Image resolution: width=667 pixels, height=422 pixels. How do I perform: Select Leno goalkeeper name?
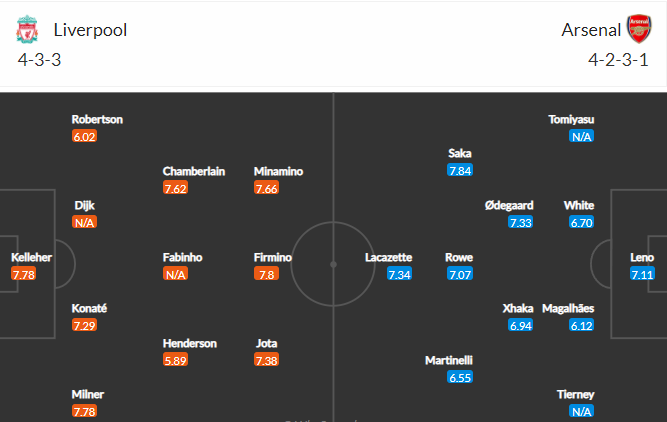pos(641,257)
